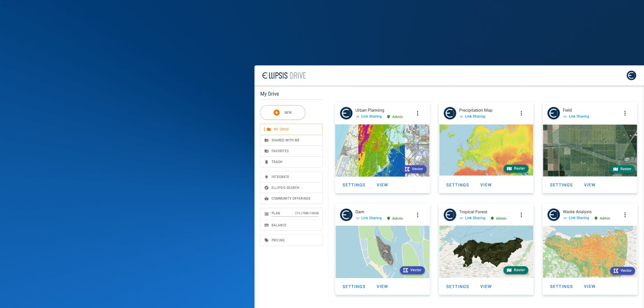Open the options menu for Waste Analysis
This screenshot has width=644, height=308.
coord(625,214)
